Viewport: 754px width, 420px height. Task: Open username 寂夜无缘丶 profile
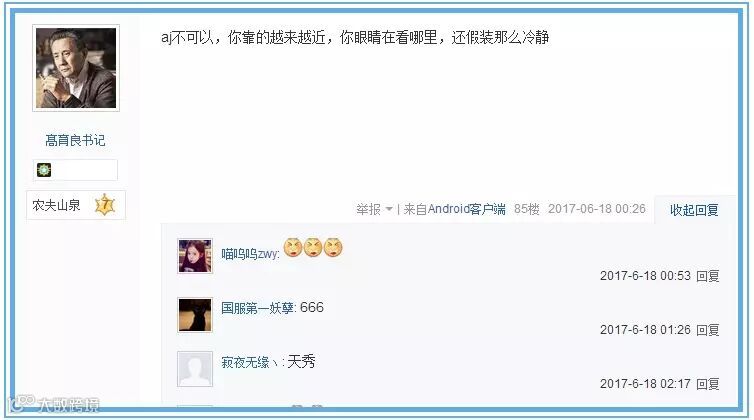coord(250,362)
